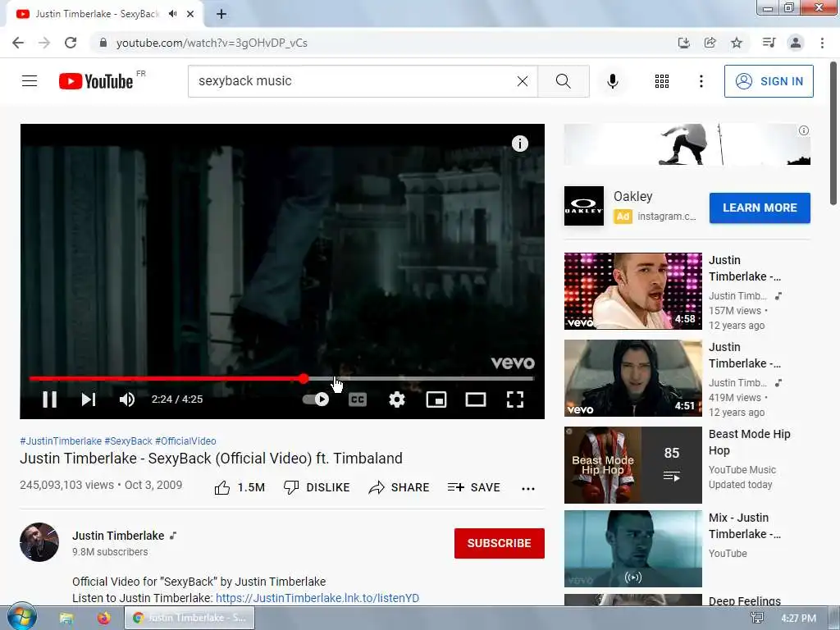
Task: Open Chrome profile icon
Action: pos(796,43)
